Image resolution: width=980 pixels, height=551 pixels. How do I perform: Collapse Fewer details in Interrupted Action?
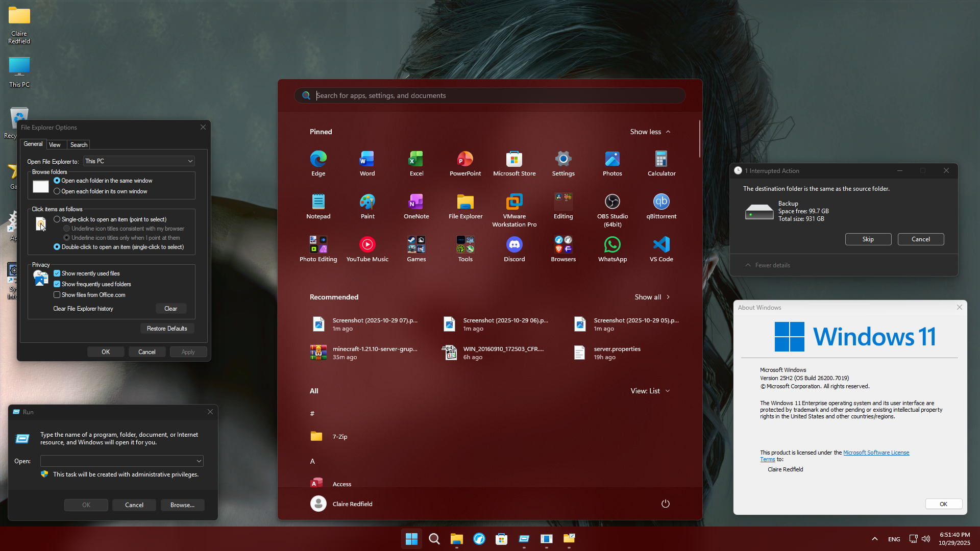[x=767, y=265]
